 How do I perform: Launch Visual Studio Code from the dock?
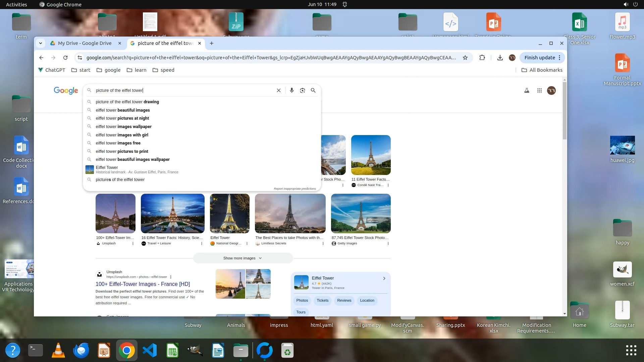pos(150,351)
